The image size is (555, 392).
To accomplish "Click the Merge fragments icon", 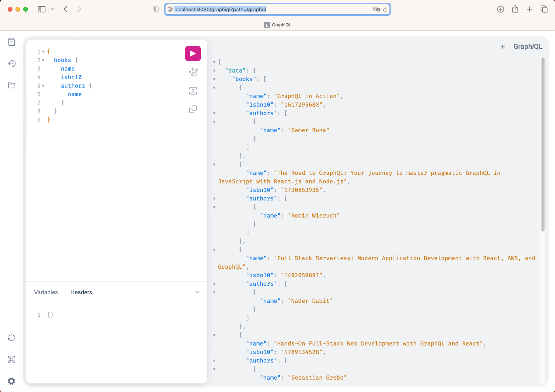I will [x=193, y=91].
